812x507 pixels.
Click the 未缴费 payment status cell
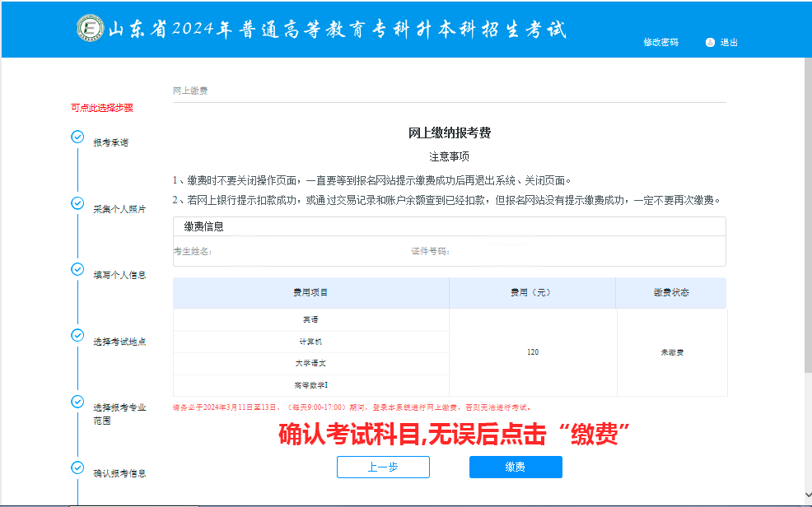point(671,351)
